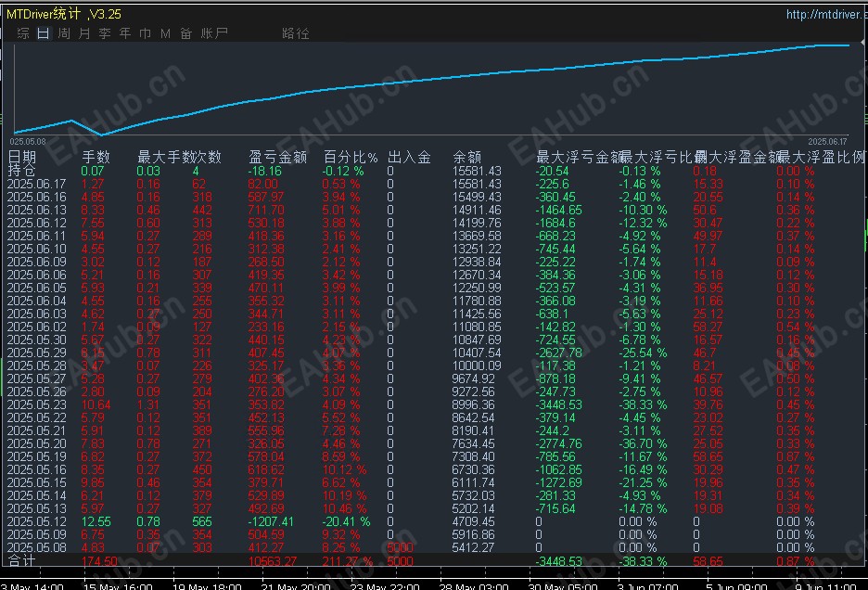Image resolution: width=868 pixels, height=590 pixels.
Task: Select the 2025.05.12 date cell
Action: (36, 522)
